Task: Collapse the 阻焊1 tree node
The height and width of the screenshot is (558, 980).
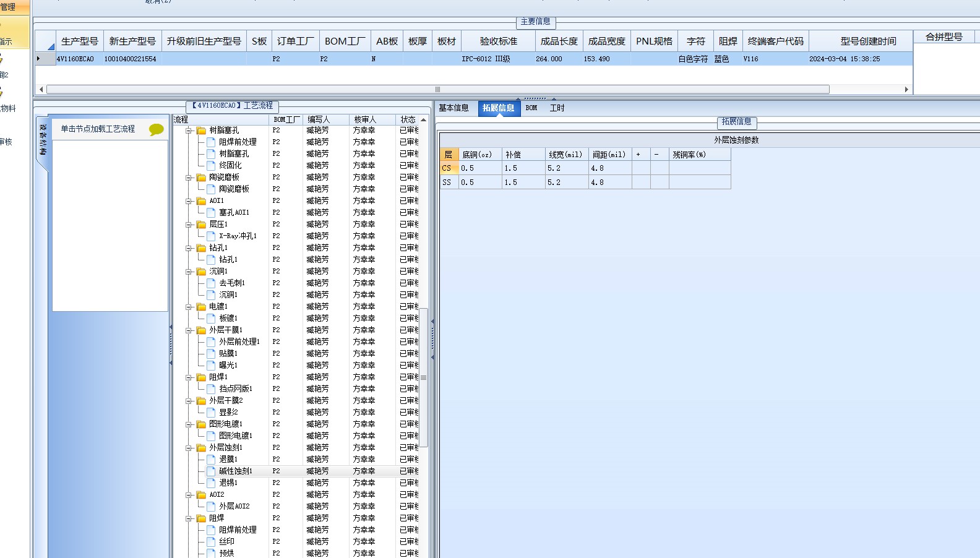Action: click(x=189, y=377)
